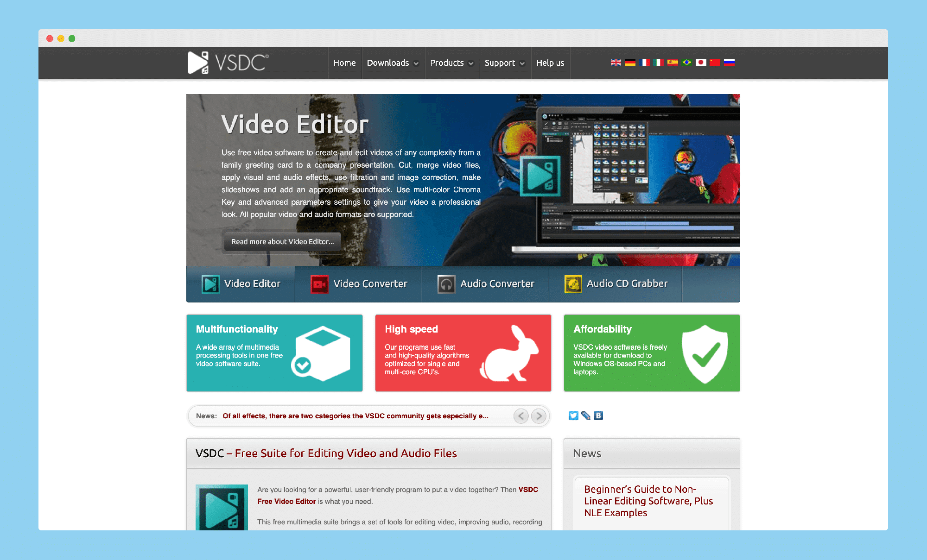Select the Russian language flag
The width and height of the screenshot is (927, 560).
(x=730, y=62)
